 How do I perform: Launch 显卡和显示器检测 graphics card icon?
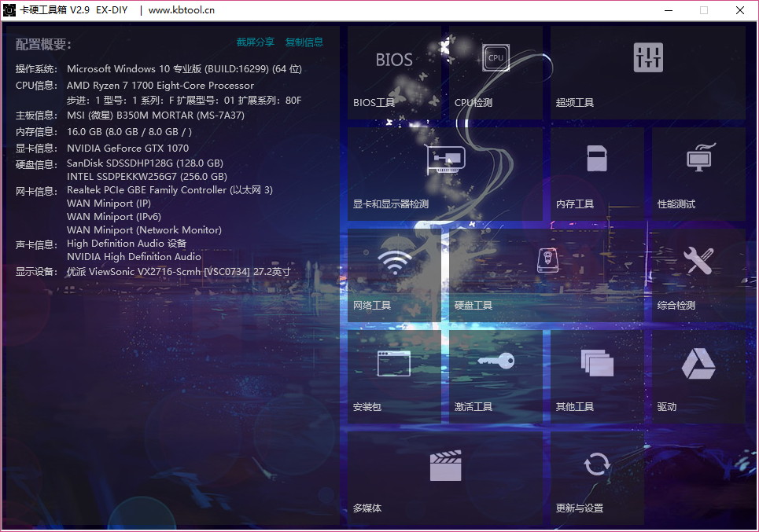click(445, 160)
